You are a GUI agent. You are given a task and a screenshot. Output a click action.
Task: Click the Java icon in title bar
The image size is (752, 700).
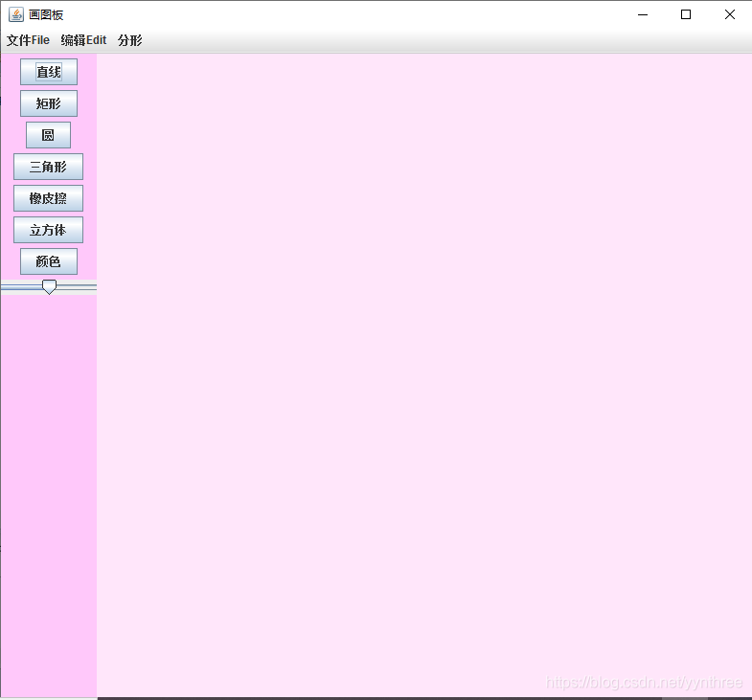(16, 14)
